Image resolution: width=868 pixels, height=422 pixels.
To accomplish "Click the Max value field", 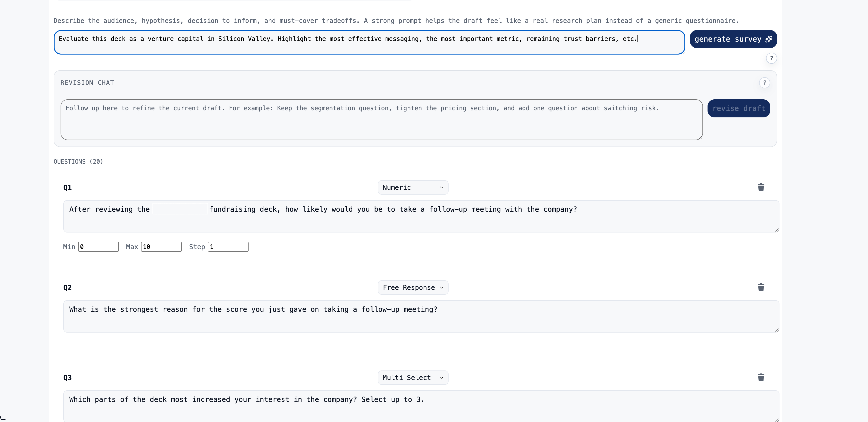I will pyautogui.click(x=161, y=247).
